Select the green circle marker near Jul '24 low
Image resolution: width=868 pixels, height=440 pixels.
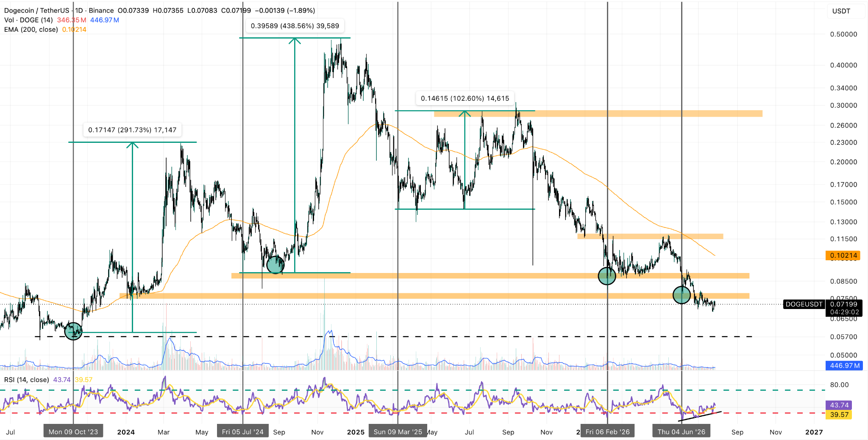(x=275, y=265)
